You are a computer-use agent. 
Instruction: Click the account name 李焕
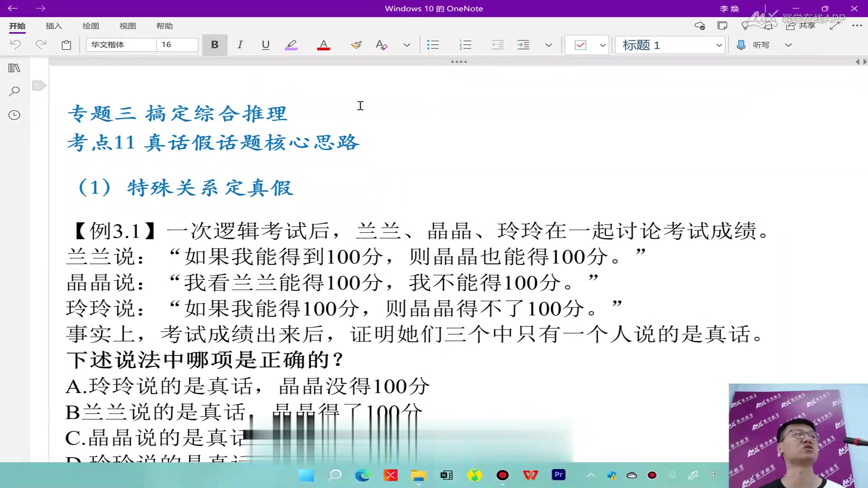(x=730, y=9)
